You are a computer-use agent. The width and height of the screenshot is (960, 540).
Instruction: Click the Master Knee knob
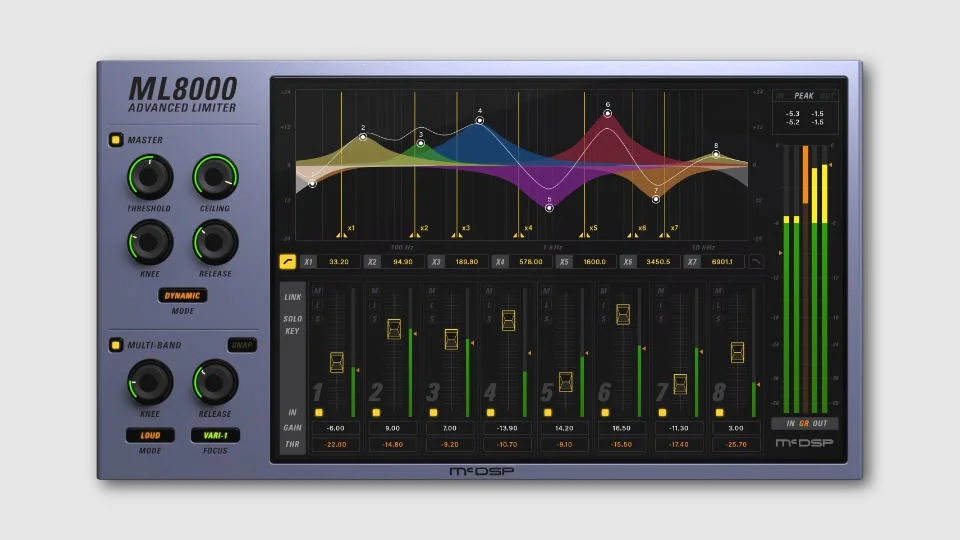pos(149,242)
